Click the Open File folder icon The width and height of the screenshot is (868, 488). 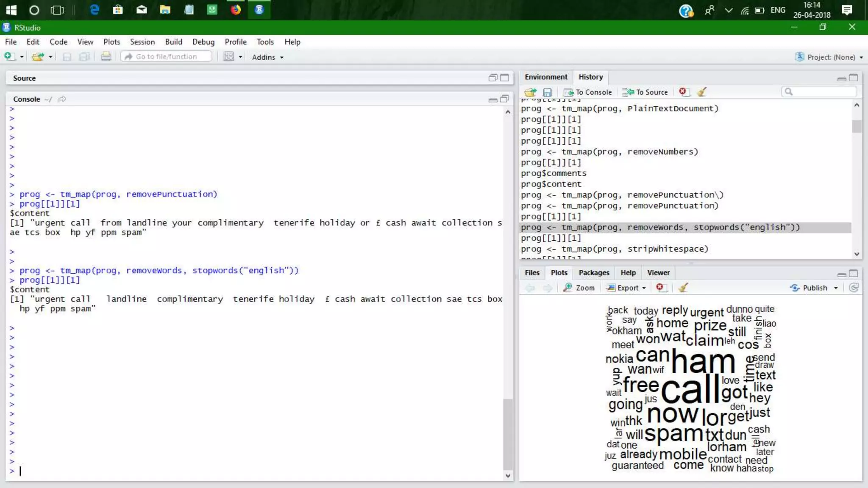38,56
